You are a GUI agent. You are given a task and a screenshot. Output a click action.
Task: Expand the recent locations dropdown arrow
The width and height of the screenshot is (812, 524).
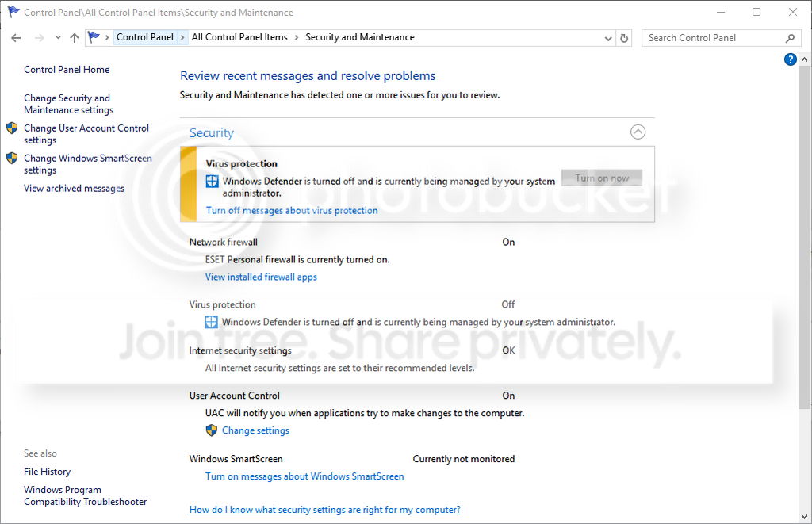point(58,38)
